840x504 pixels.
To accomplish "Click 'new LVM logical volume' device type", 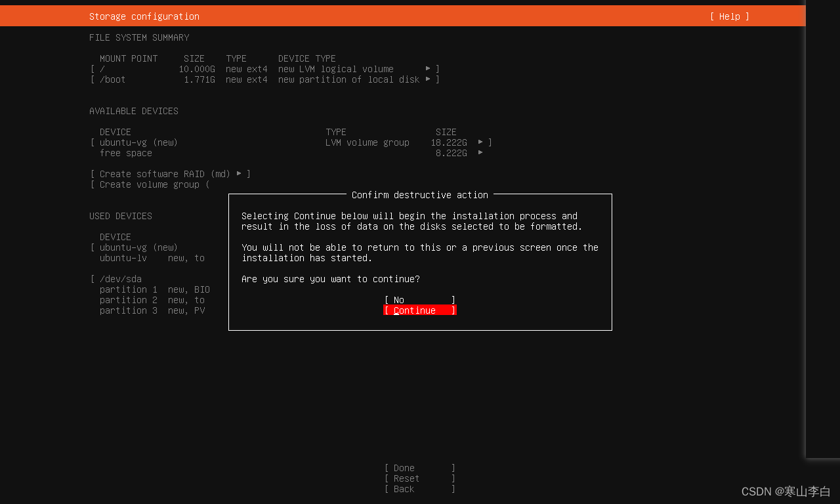I will [x=336, y=69].
